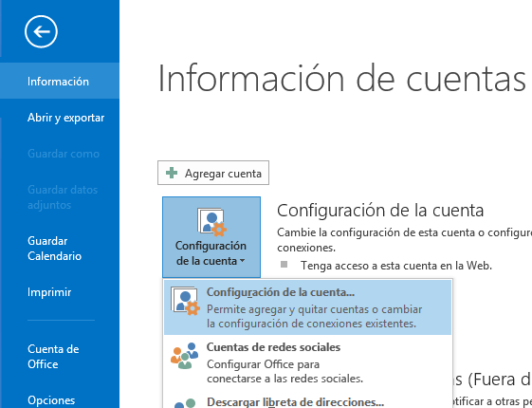Click the back arrow circle icon
The image size is (532, 408).
tap(41, 31)
